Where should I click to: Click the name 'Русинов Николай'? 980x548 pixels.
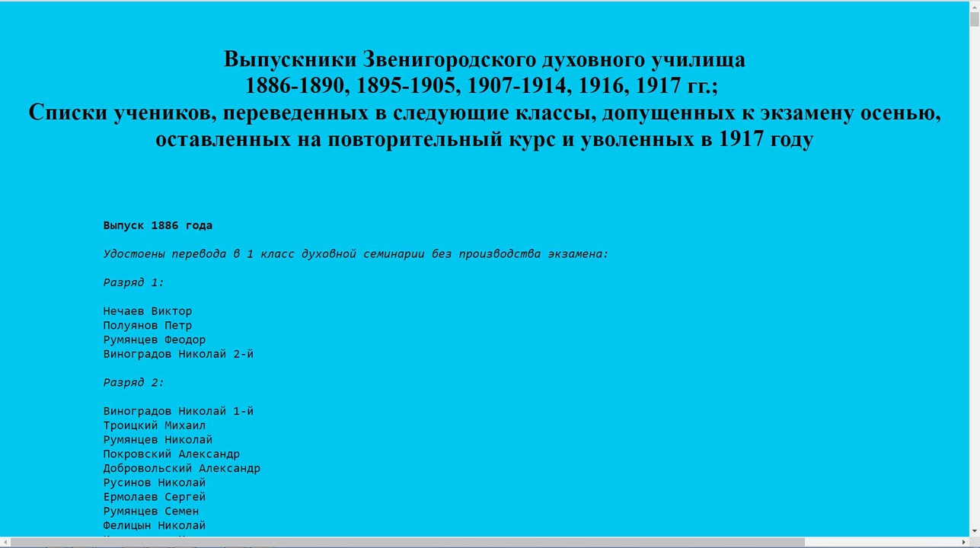[x=154, y=483]
